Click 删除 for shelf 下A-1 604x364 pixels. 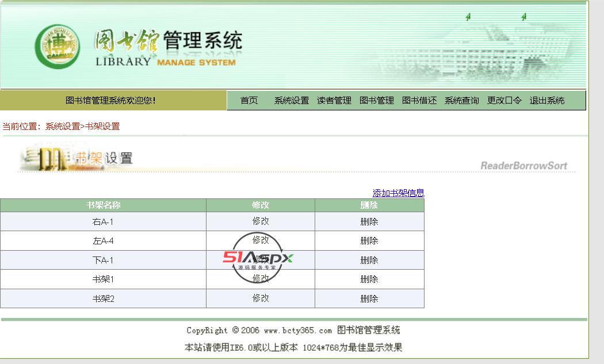(x=369, y=260)
